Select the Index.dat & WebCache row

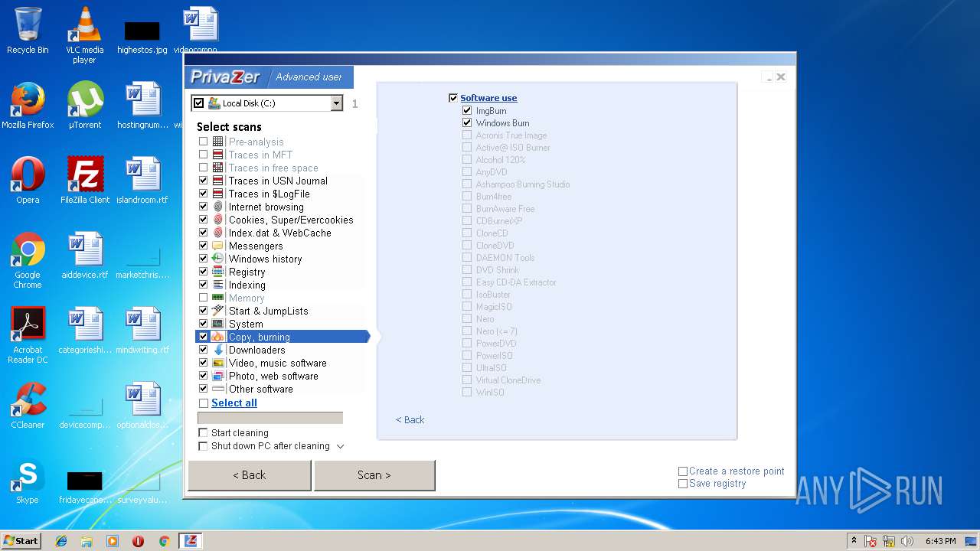tap(279, 233)
